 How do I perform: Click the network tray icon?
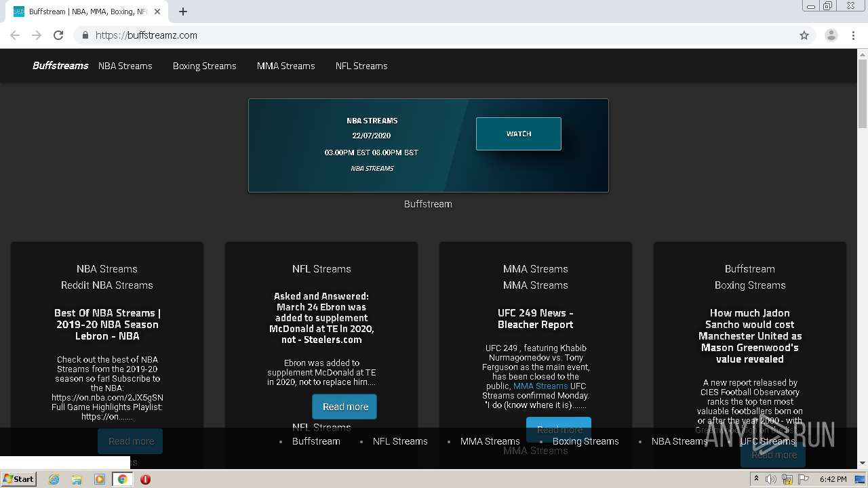coord(787,479)
